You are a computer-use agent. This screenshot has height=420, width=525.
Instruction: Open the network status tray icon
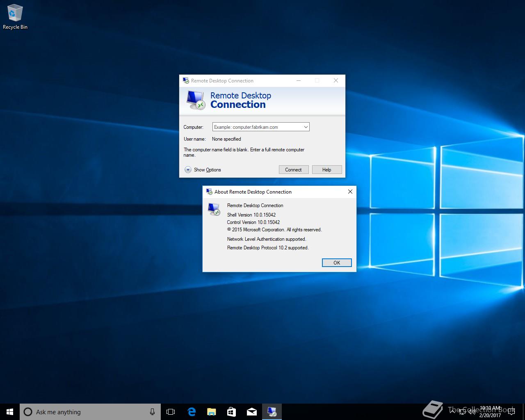point(462,411)
